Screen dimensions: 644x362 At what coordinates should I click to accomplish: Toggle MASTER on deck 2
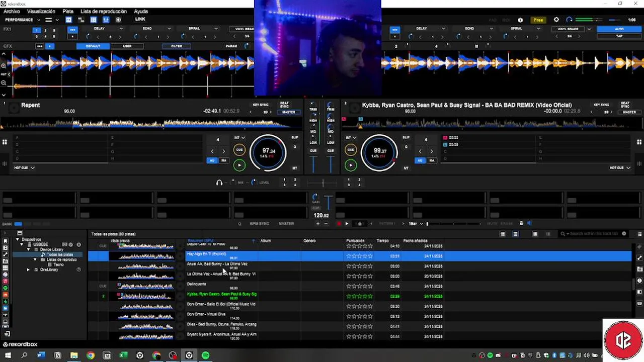tap(629, 112)
